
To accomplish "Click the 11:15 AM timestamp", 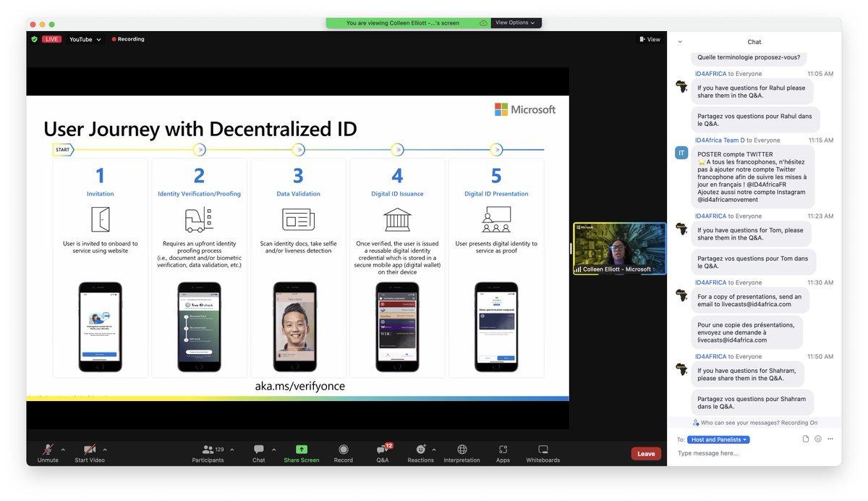I will pos(820,140).
